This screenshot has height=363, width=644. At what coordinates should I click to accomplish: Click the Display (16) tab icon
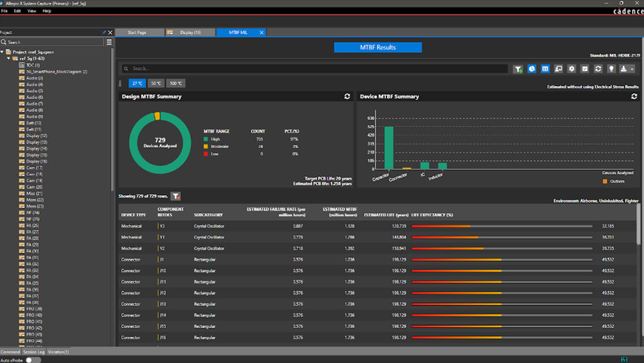170,32
